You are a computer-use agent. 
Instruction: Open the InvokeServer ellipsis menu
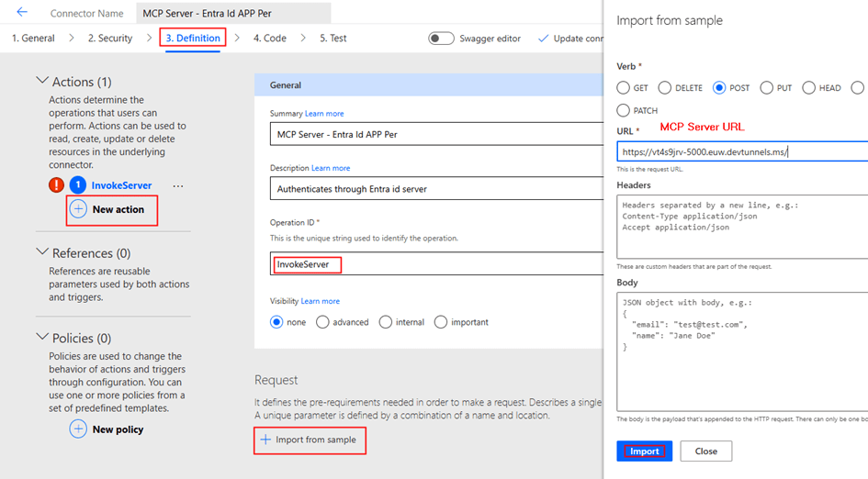pos(178,185)
